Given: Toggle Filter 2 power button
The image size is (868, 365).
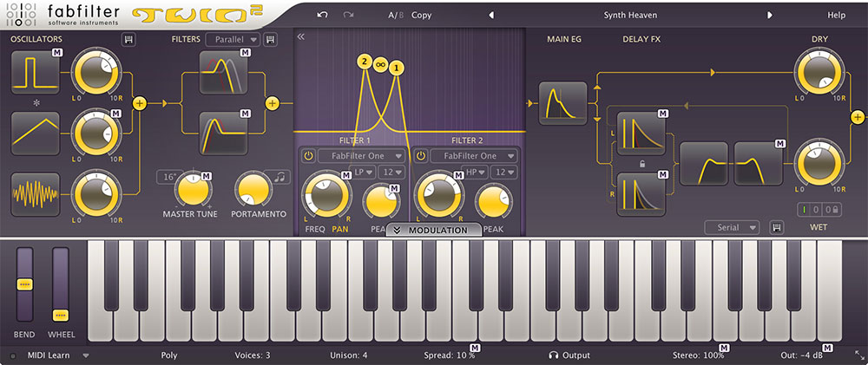Looking at the screenshot, I should click(x=421, y=156).
